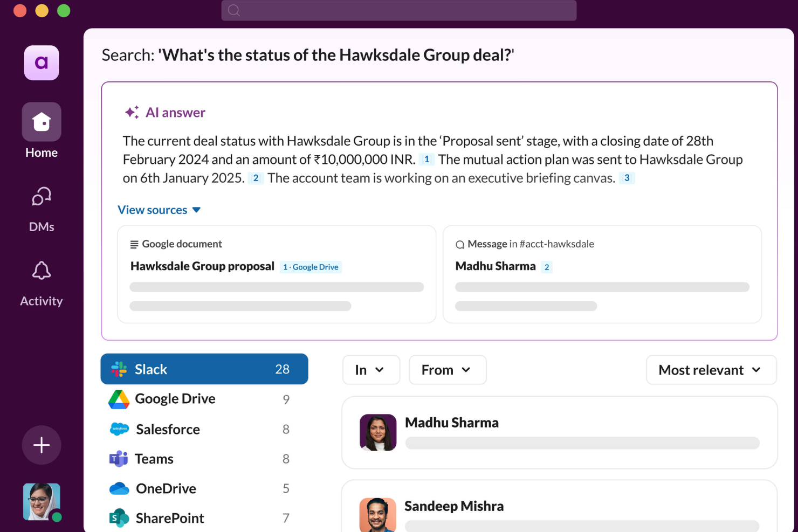Open citation 1 in AI answer
The width and height of the screenshot is (798, 532).
(x=426, y=160)
